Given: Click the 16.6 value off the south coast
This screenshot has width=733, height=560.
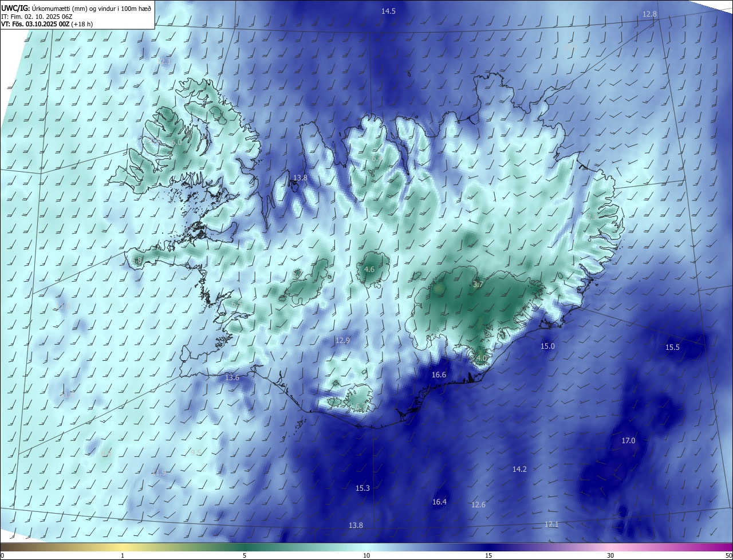Looking at the screenshot, I should [439, 375].
